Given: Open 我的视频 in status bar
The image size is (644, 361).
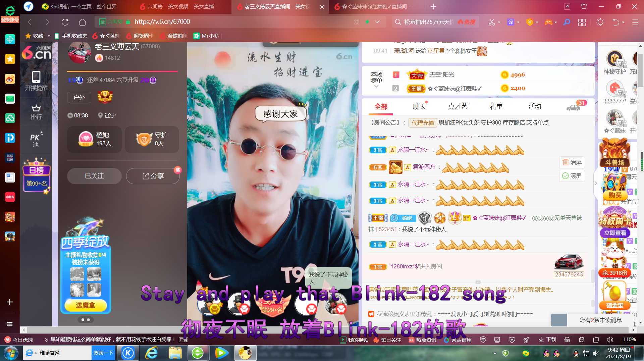Looking at the screenshot, I should tap(354, 340).
